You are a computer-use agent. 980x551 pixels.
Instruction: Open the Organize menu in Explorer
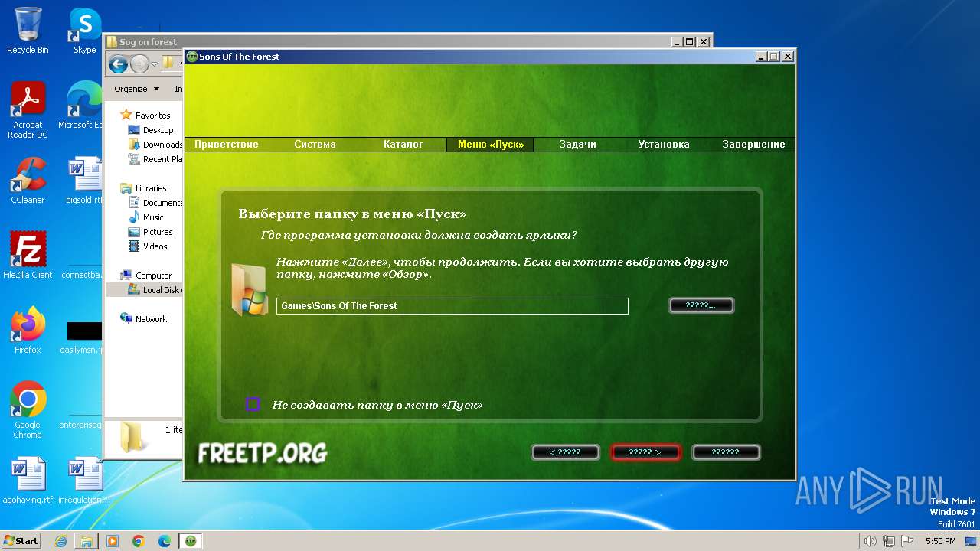[137, 89]
